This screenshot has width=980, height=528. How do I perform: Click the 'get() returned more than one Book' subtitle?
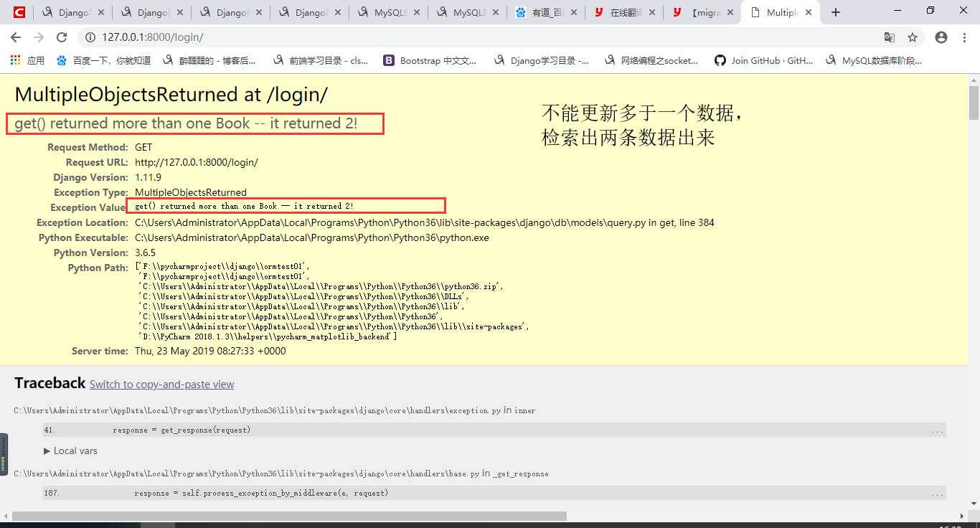click(x=186, y=123)
